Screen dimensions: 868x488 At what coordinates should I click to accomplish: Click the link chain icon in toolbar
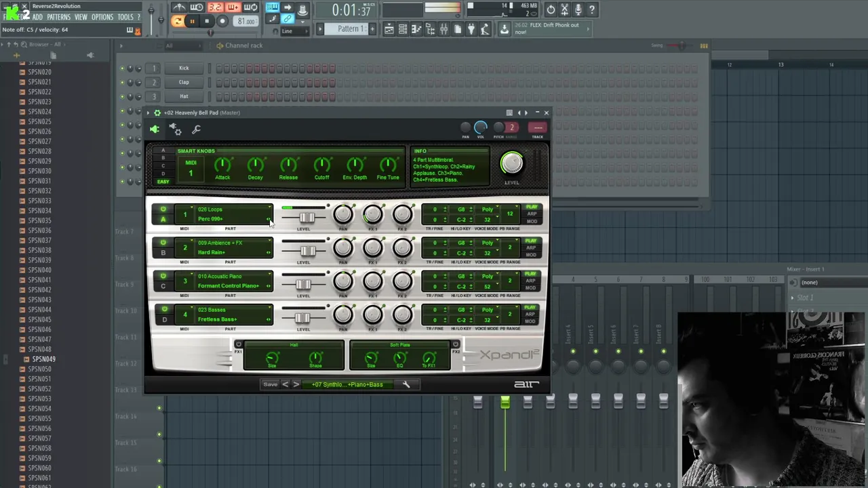(288, 20)
